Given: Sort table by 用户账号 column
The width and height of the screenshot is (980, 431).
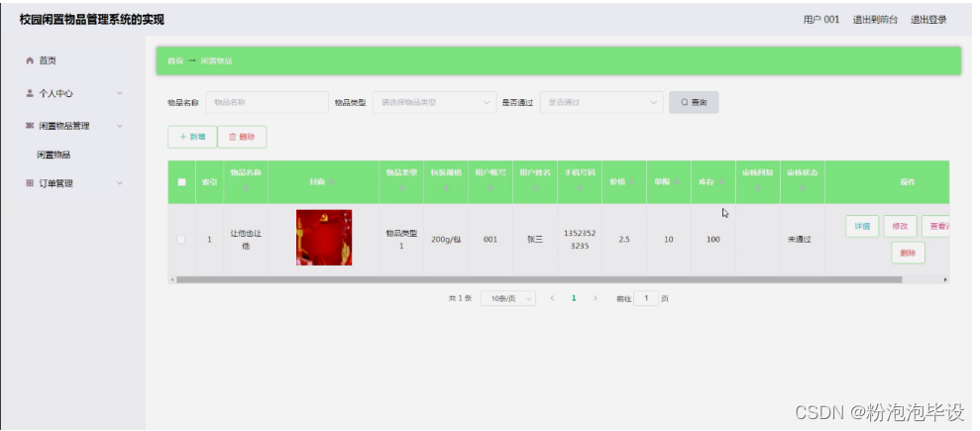Looking at the screenshot, I should [490, 187].
